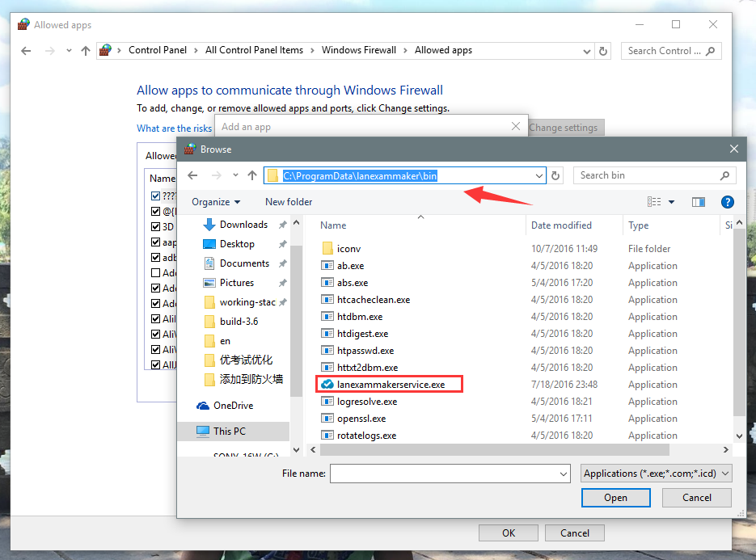Expand the File name dropdown arrow
This screenshot has width=756, height=560.
point(563,474)
